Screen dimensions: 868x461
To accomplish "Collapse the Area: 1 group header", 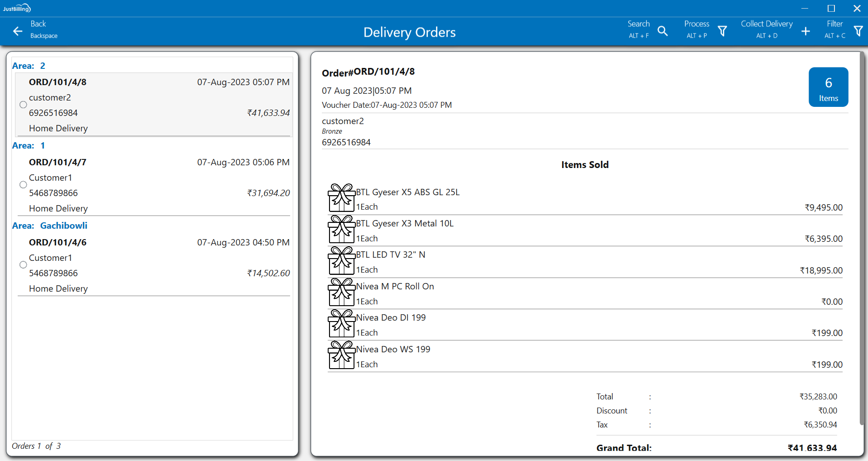I will (29, 145).
